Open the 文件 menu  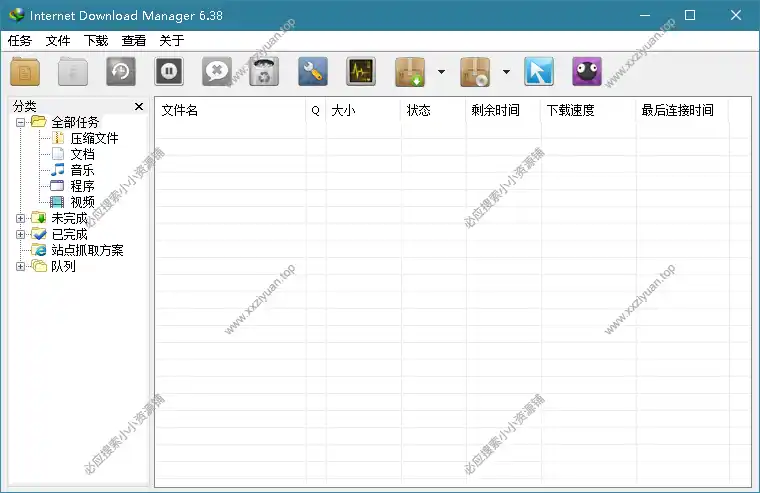(58, 41)
